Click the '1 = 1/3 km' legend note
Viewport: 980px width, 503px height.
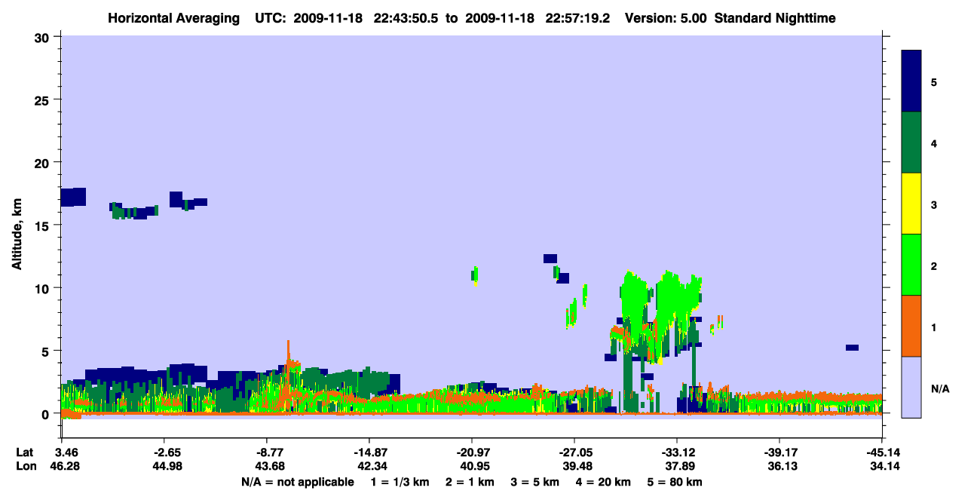400,482
